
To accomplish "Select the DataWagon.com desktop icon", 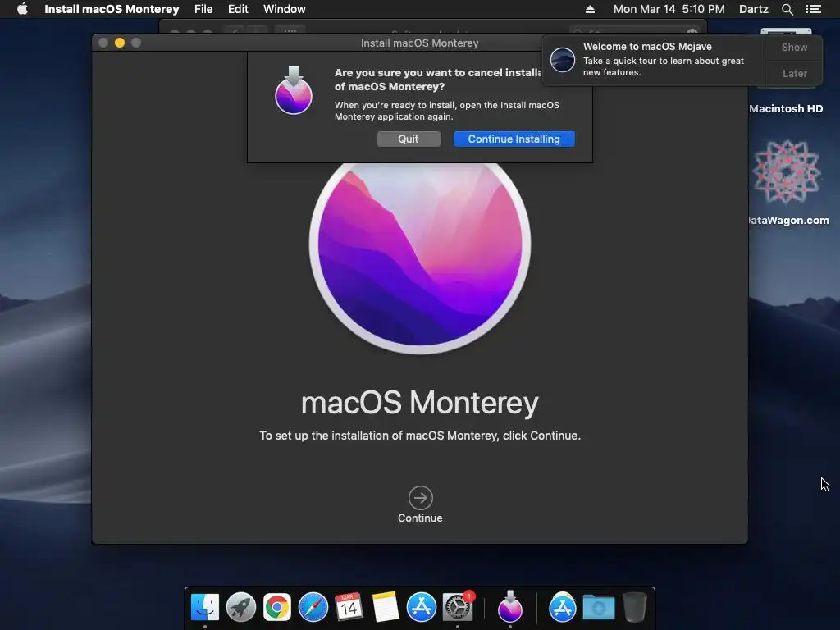I will [787, 172].
